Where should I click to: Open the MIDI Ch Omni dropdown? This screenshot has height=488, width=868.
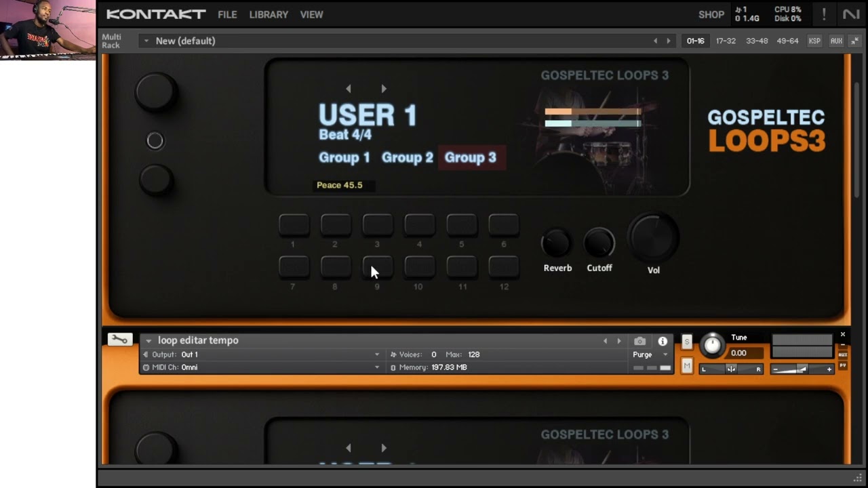(377, 367)
